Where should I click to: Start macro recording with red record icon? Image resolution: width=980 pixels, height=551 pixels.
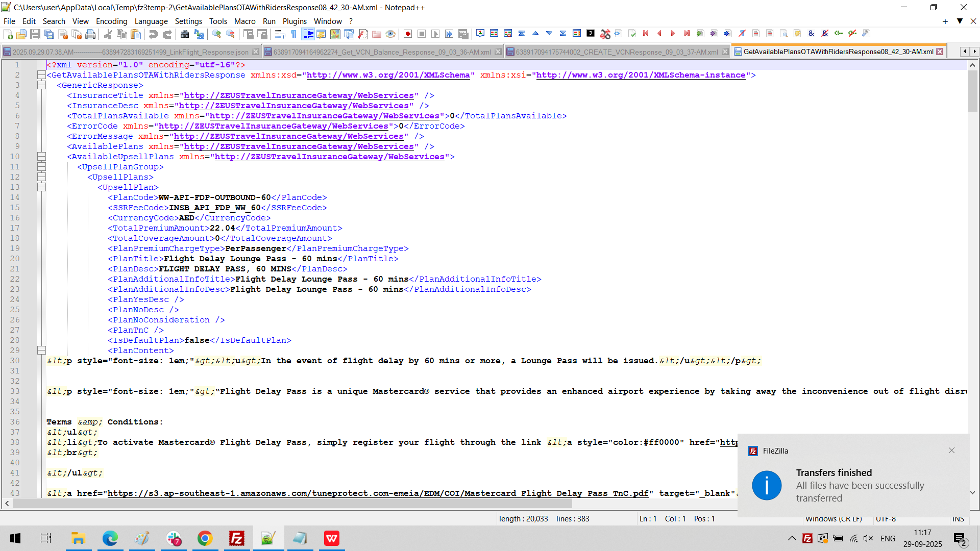pyautogui.click(x=408, y=34)
